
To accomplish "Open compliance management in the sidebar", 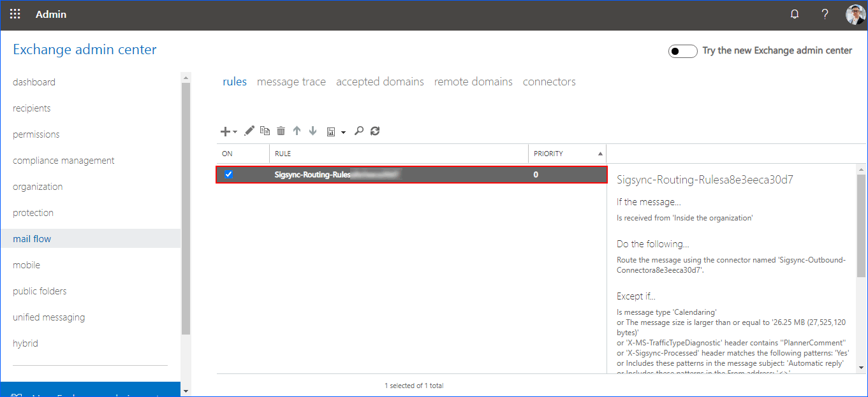I will tap(64, 161).
